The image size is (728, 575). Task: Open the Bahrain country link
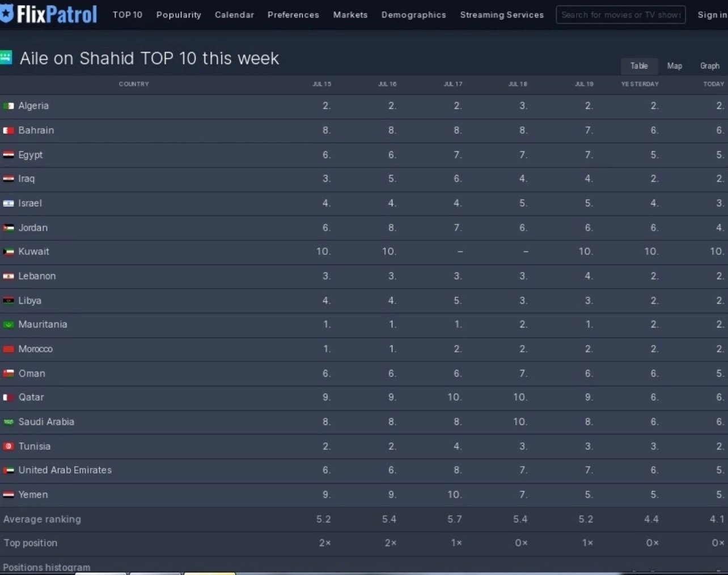(36, 130)
